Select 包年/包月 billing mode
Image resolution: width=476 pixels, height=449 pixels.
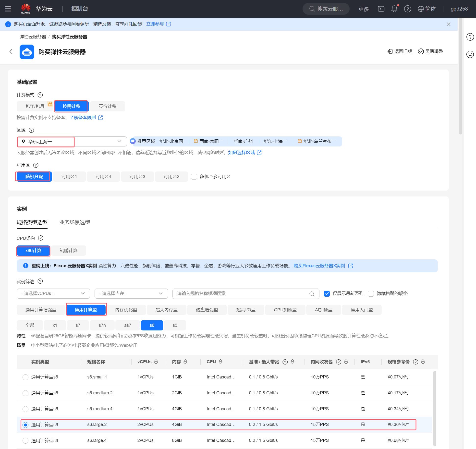coord(35,106)
